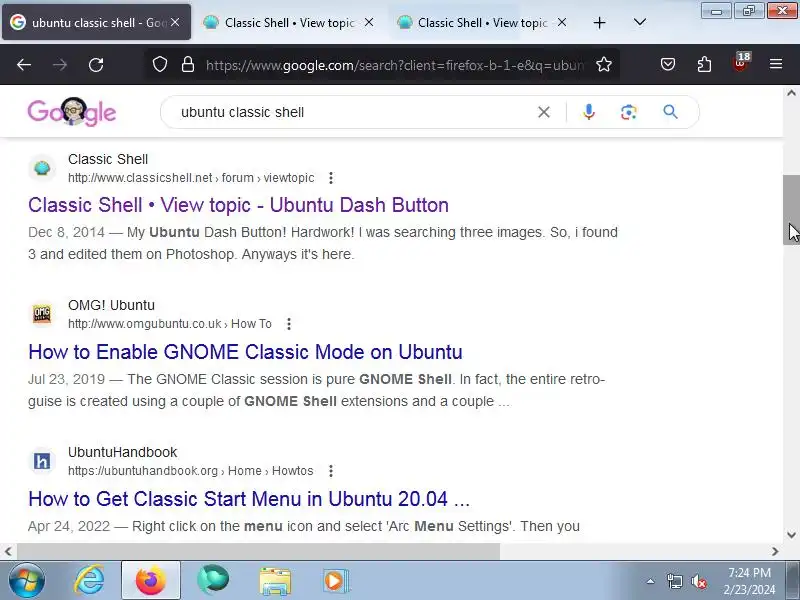Click the Firefox taskbar button
The height and width of the screenshot is (600, 800).
pos(151,581)
